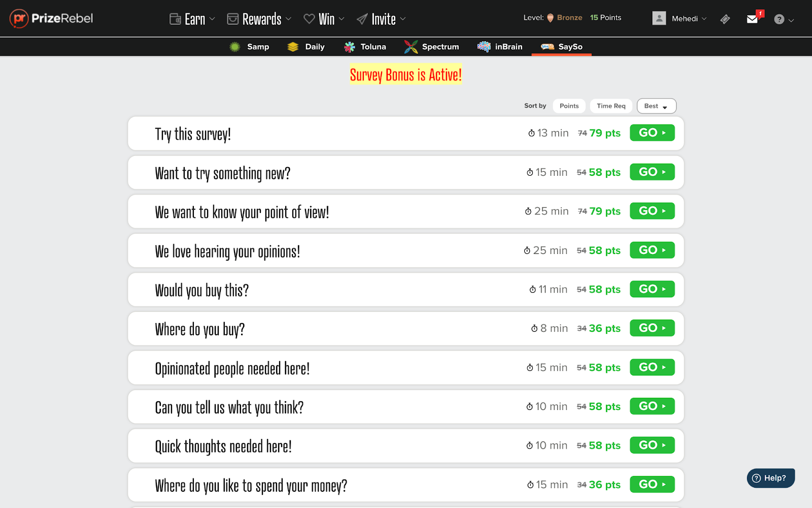The image size is (812, 508).
Task: Expand the Earn menu chevron
Action: point(213,19)
